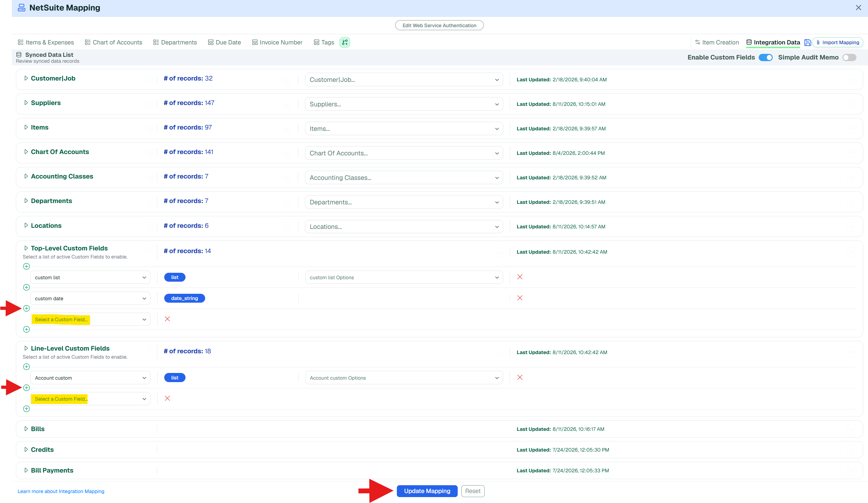Expand the Departments synced data section
This screenshot has height=503, width=868.
26,201
